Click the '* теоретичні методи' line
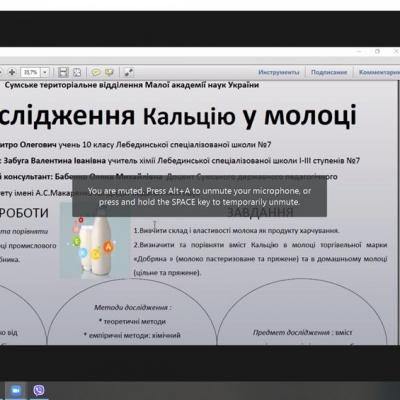Image resolution: width=400 pixels, height=400 pixels. [x=132, y=322]
